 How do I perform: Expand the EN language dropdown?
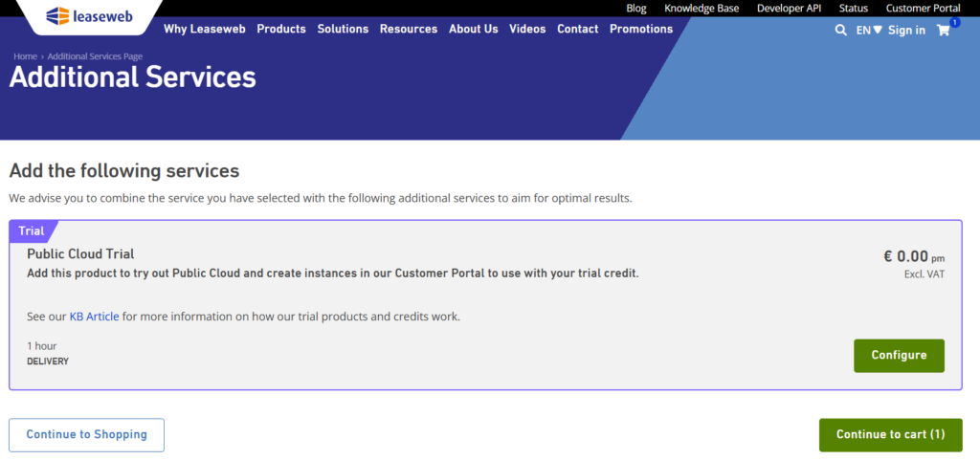click(x=869, y=30)
